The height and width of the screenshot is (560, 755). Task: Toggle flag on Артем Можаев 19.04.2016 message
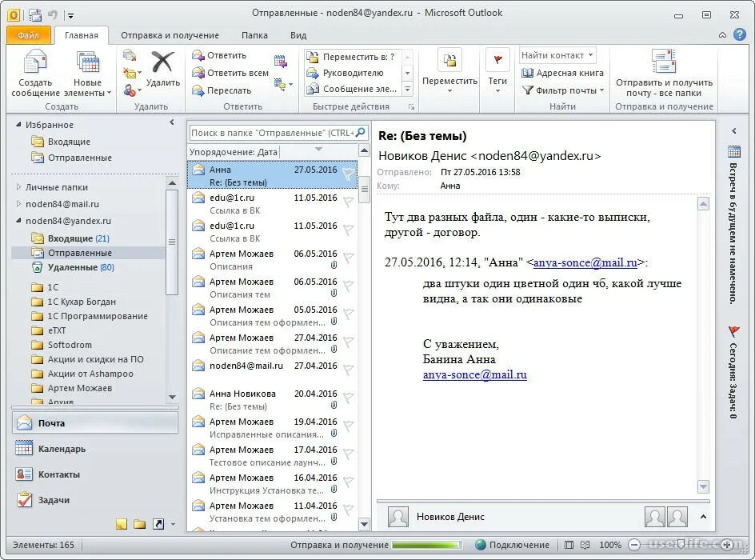click(x=348, y=426)
